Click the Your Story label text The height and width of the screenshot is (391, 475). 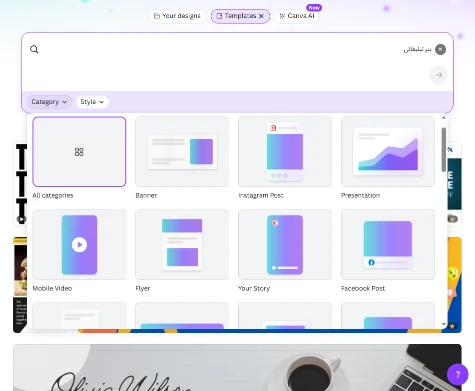(x=254, y=288)
